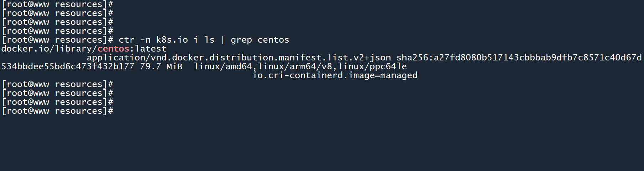The width and height of the screenshot is (644, 171).
Task: Click the topmost '[root@www resources]#' prompt
Action: [57, 4]
